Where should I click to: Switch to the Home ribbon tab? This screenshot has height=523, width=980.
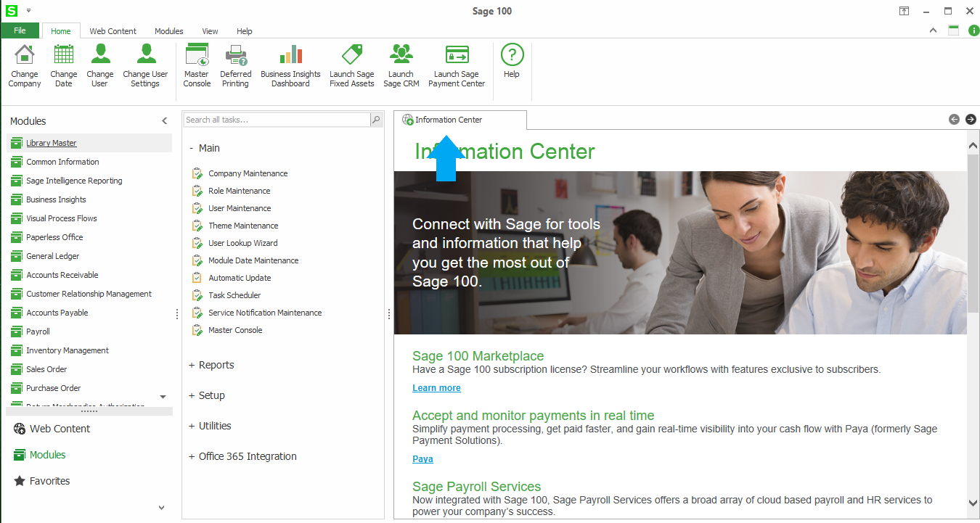pyautogui.click(x=61, y=31)
